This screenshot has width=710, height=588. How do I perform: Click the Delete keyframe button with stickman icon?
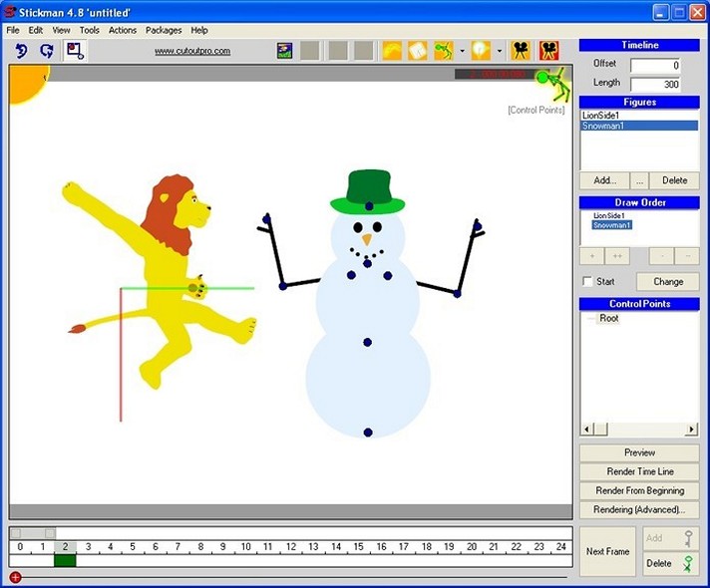tap(670, 563)
